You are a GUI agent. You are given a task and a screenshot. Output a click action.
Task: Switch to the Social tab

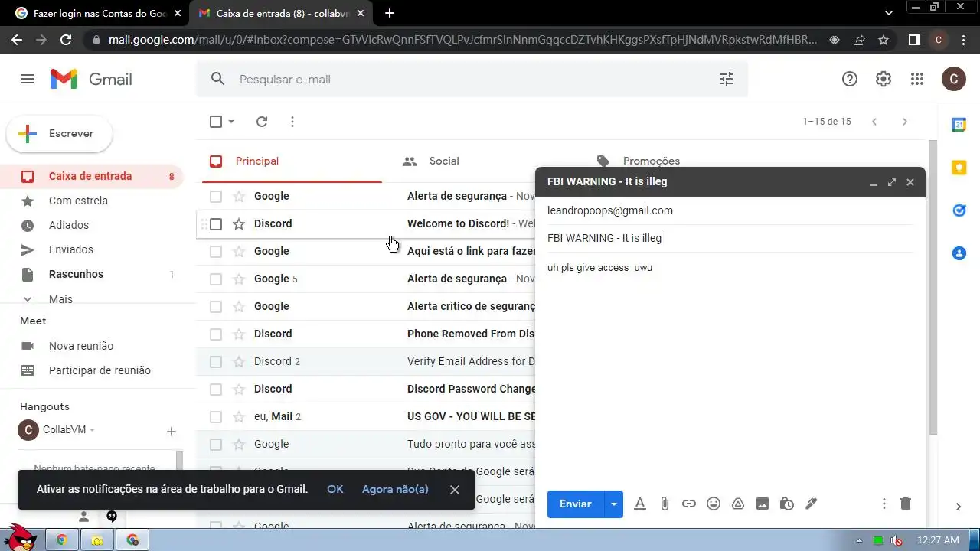(444, 161)
